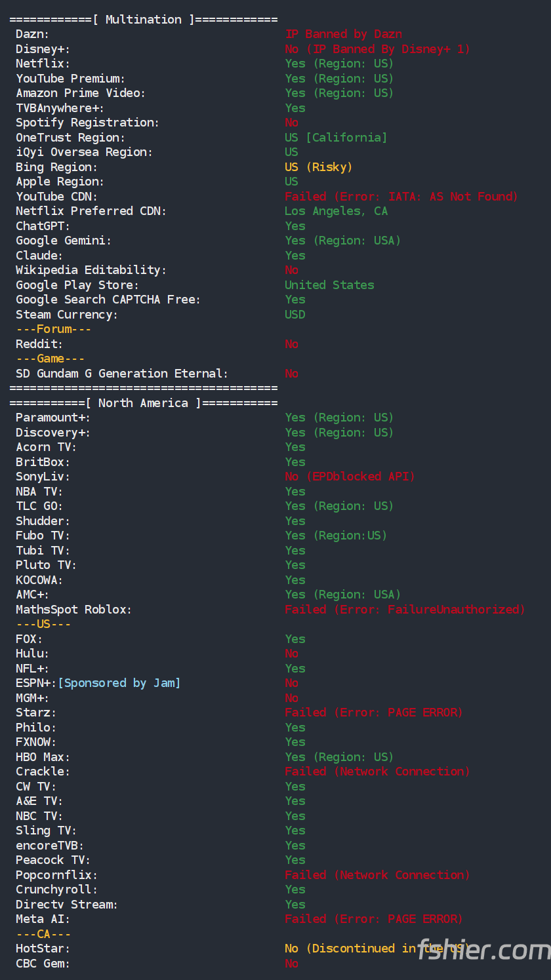This screenshot has width=551, height=980.
Task: Click the "---Game---" divider text
Action: point(50,359)
